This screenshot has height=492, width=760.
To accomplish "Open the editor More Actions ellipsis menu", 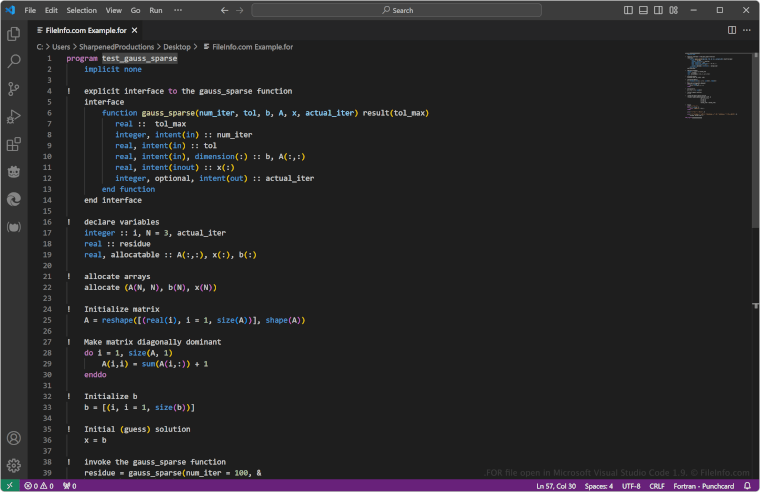I will tap(747, 31).
